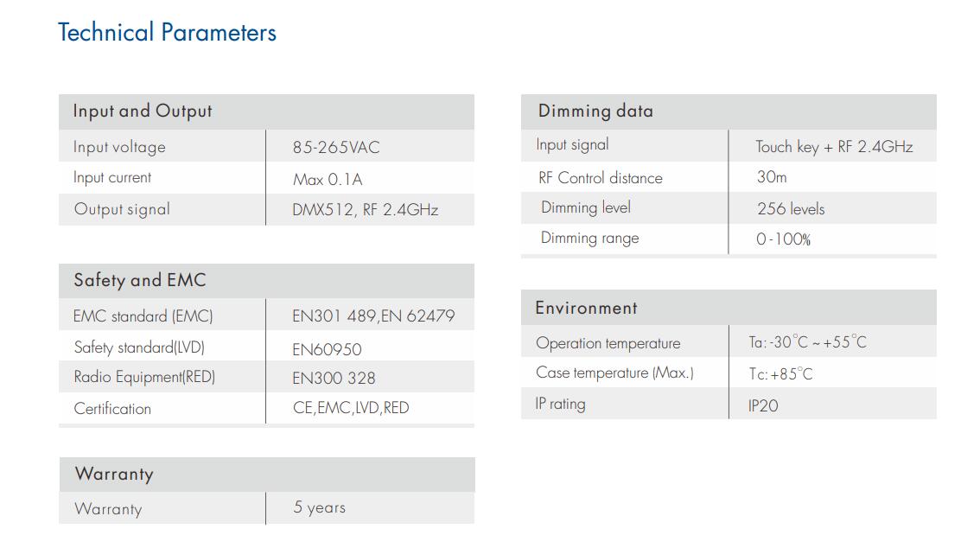Viewport: 980px width, 548px height.
Task: Click the RF Control distance label
Action: click(x=600, y=178)
